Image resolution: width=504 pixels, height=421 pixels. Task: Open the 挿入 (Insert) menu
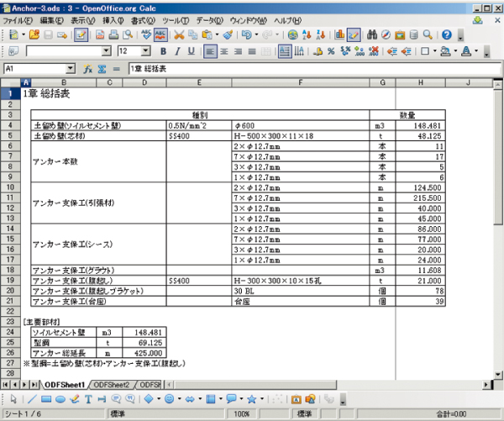112,19
